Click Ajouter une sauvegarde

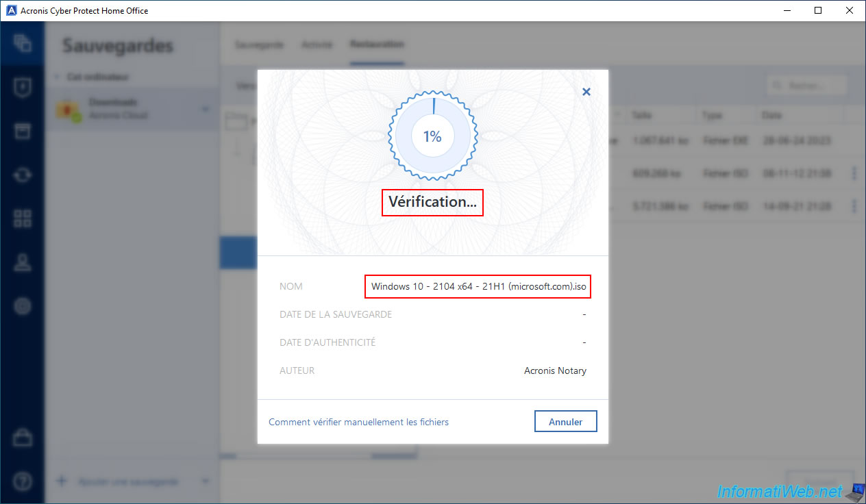128,481
